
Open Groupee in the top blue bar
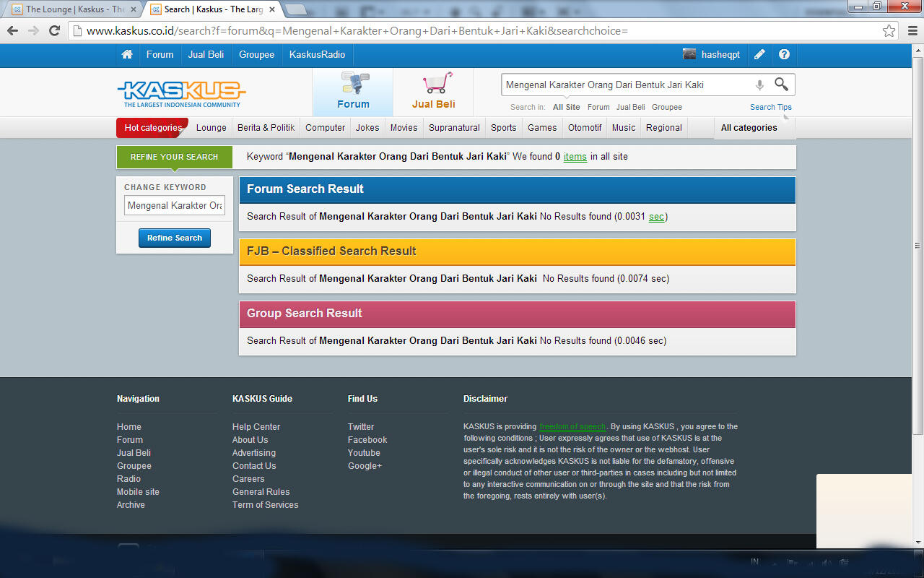[256, 55]
